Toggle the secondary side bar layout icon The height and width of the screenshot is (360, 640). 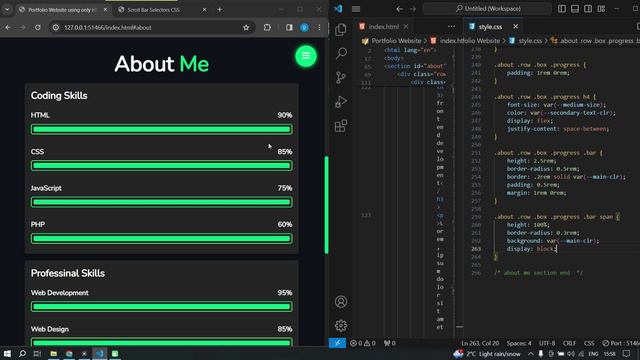click(588, 9)
